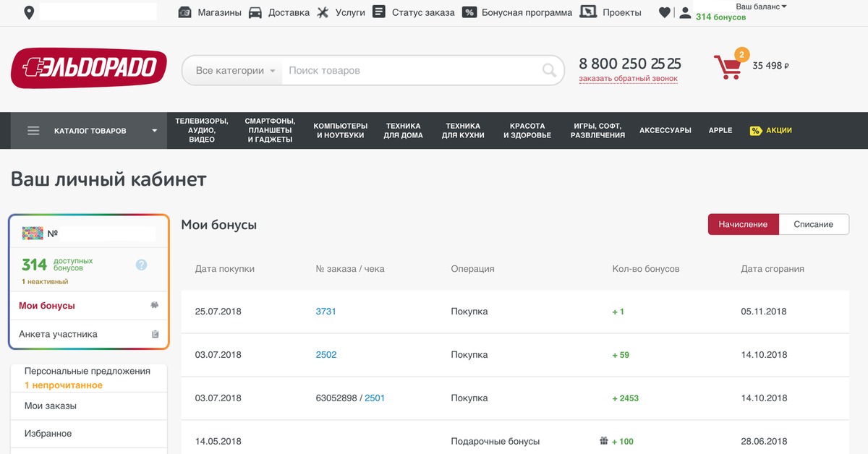Click the gift icon beside +100
Image resolution: width=868 pixels, height=454 pixels.
coord(604,441)
